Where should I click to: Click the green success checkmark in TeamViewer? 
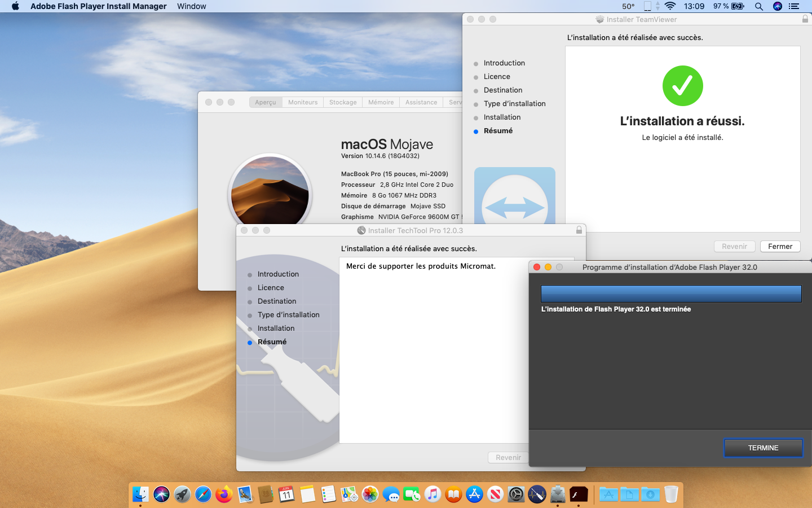click(682, 86)
